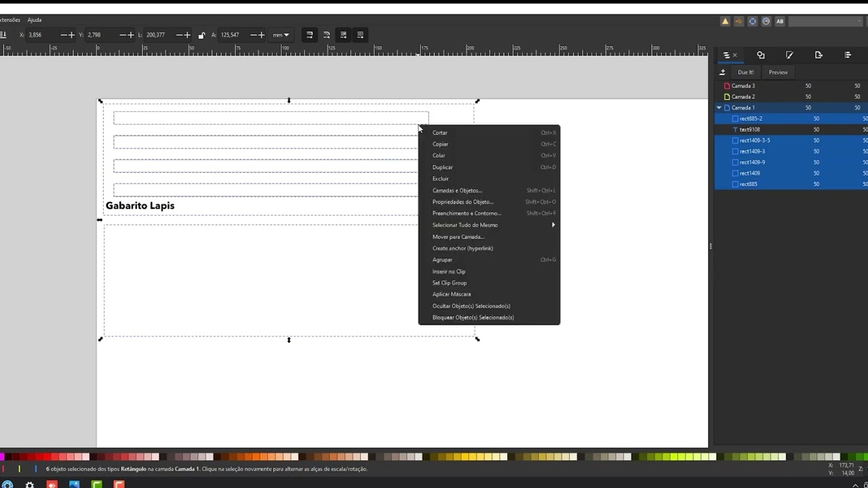This screenshot has width=868, height=488.
Task: Close the Layers and Objects panel tab
Action: [734, 55]
